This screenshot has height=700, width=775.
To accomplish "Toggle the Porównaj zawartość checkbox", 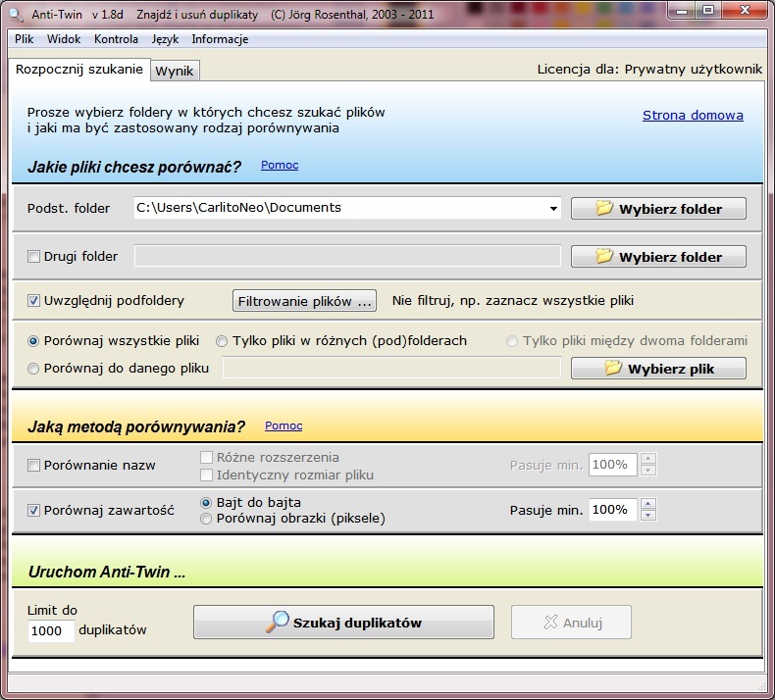I will pos(33,511).
